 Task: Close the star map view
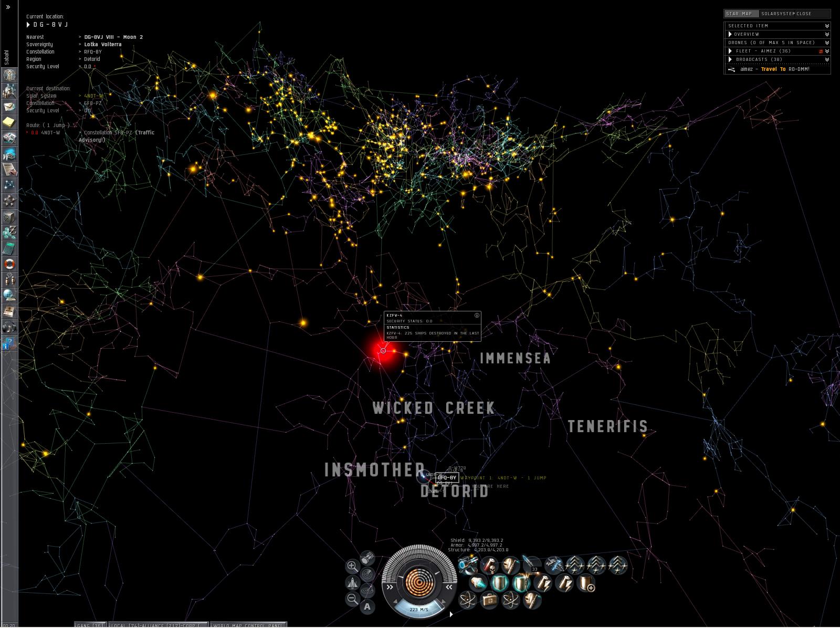tap(804, 14)
